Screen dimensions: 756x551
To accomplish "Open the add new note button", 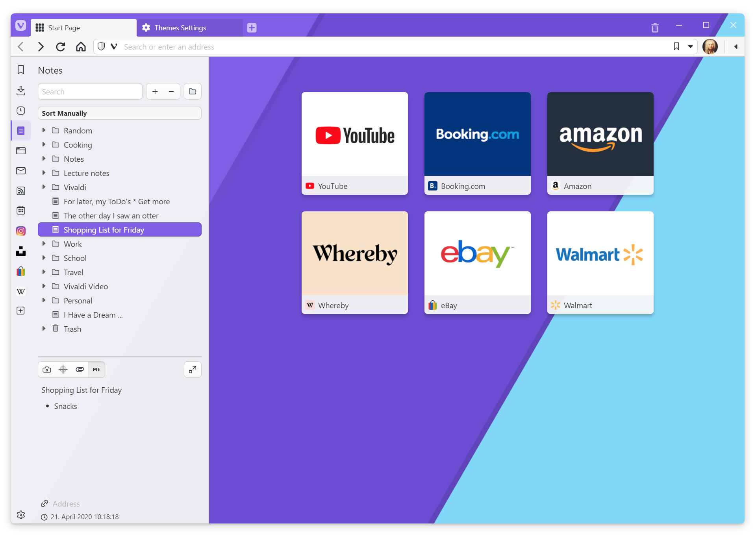I will (156, 91).
